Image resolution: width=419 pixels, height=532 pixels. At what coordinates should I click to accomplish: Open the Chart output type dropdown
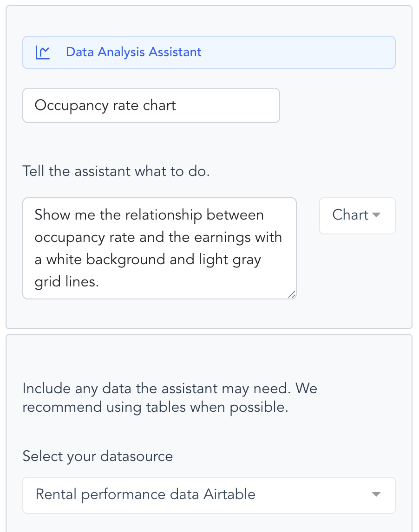click(357, 216)
